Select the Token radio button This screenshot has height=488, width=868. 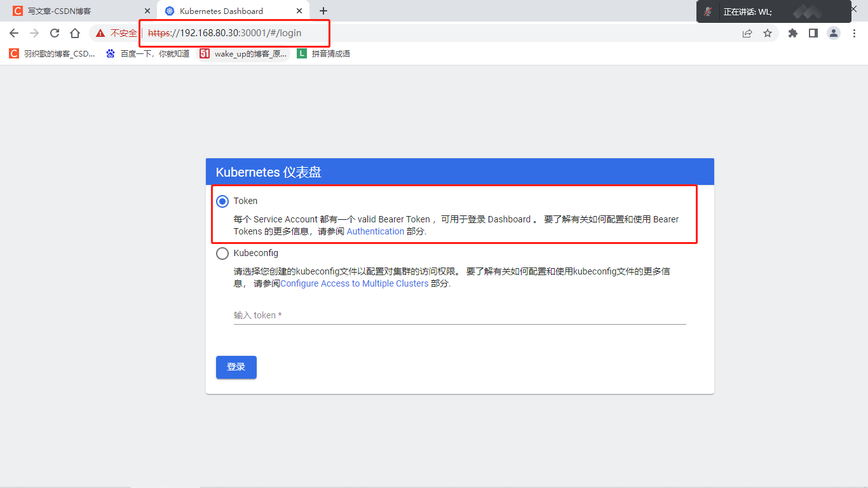[222, 201]
